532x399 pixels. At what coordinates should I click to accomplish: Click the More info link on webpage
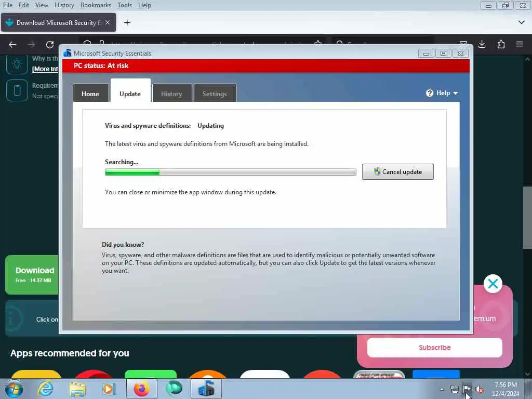coord(45,69)
